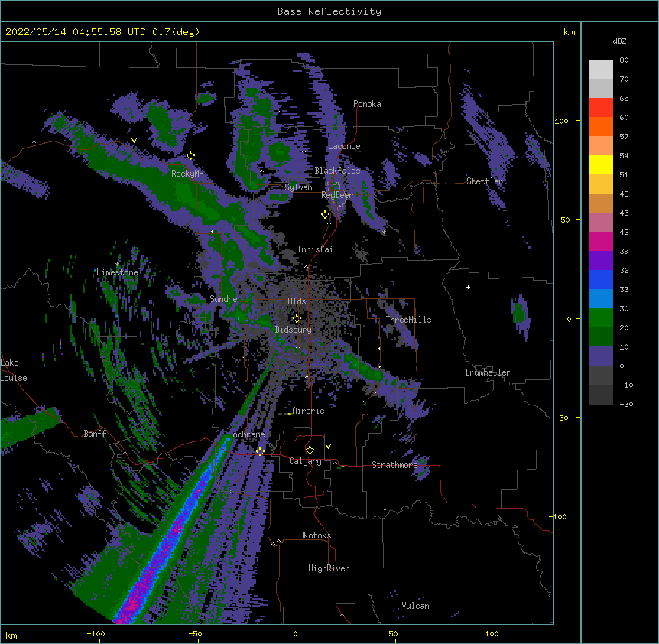Click the 80 value in dBZ legend
Image resolution: width=659 pixels, height=644 pixels.
(x=624, y=60)
